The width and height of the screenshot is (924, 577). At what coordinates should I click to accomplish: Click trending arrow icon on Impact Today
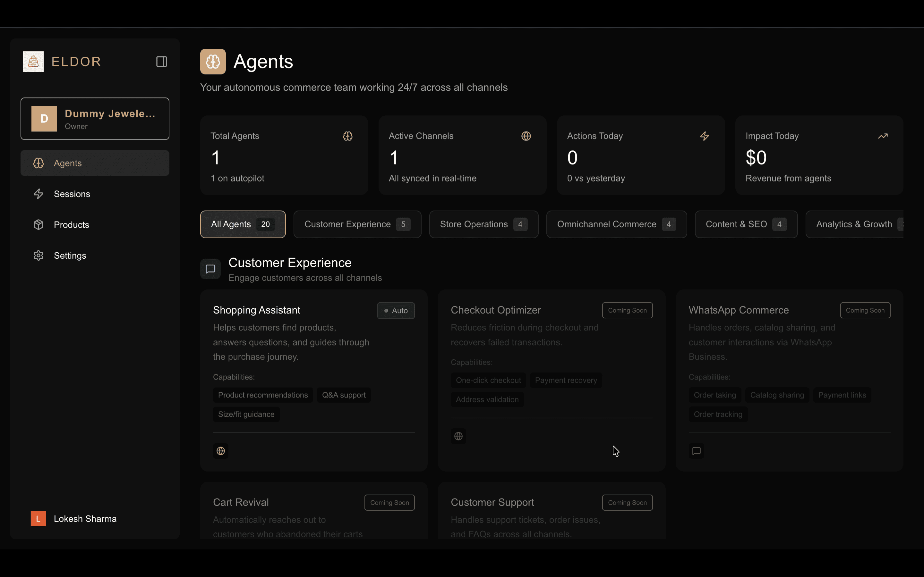pyautogui.click(x=883, y=136)
